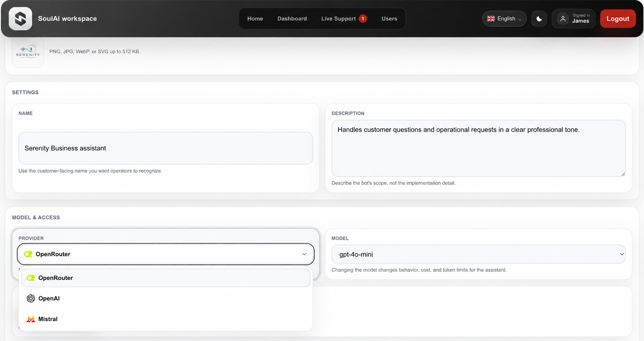Click the Mistral logo icon
The width and height of the screenshot is (644, 341).
31,319
